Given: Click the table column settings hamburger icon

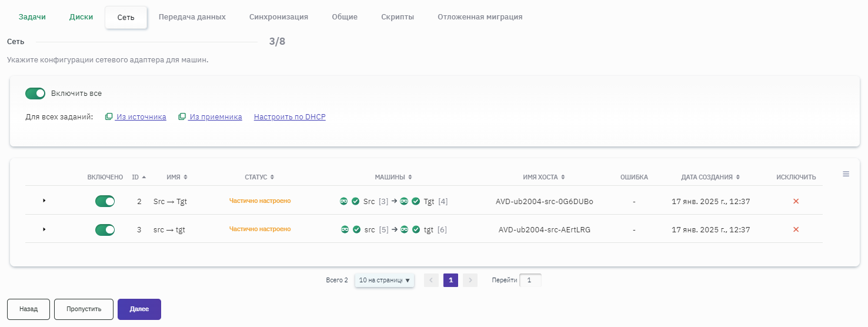Looking at the screenshot, I should (846, 174).
